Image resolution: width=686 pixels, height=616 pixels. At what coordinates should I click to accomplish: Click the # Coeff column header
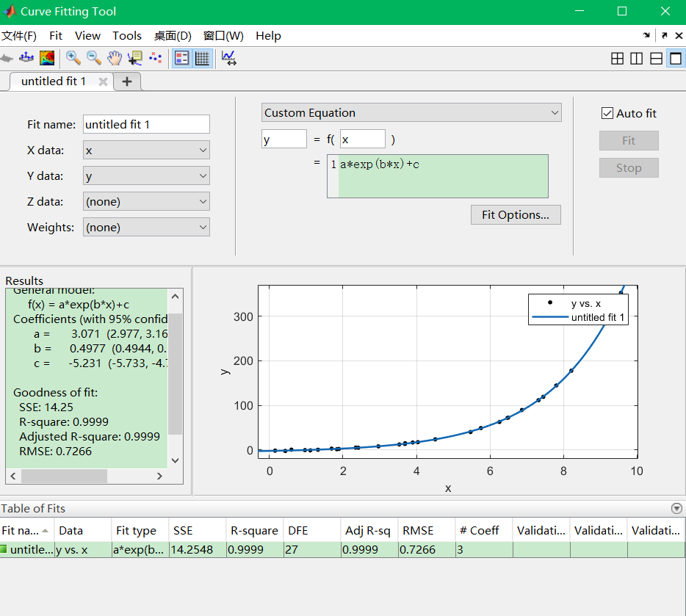pos(484,530)
